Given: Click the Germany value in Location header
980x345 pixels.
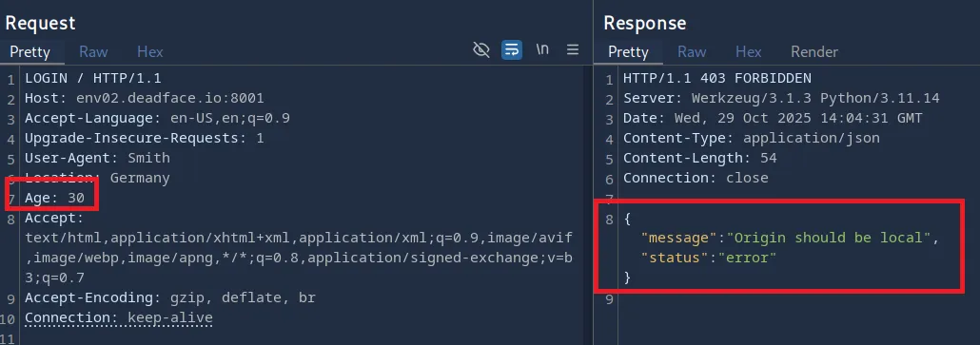Looking at the screenshot, I should tap(140, 178).
